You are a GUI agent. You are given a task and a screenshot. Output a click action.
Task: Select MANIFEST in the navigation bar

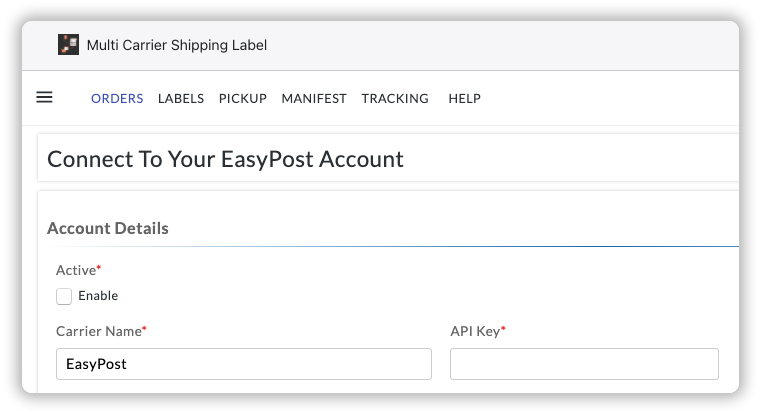coord(314,98)
